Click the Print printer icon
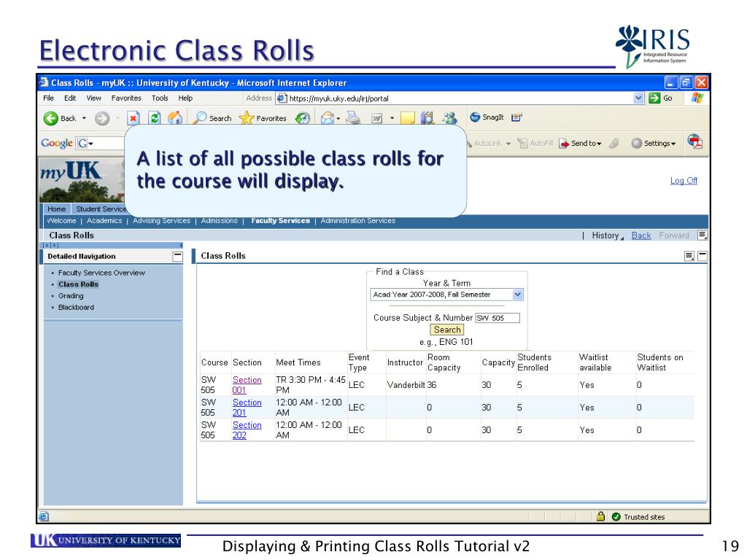 click(353, 117)
